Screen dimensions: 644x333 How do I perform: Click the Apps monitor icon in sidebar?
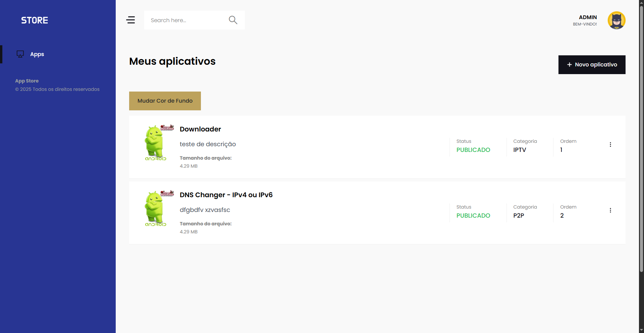[x=20, y=54]
